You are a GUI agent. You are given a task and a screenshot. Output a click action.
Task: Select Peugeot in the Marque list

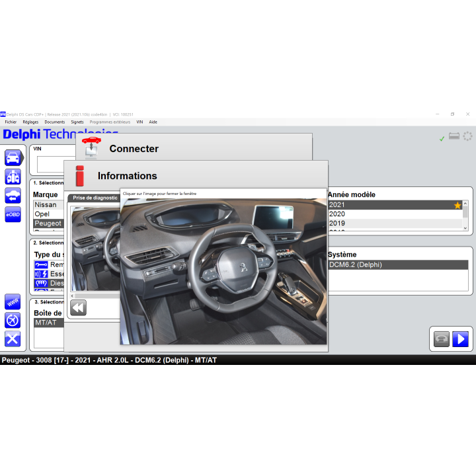47,223
